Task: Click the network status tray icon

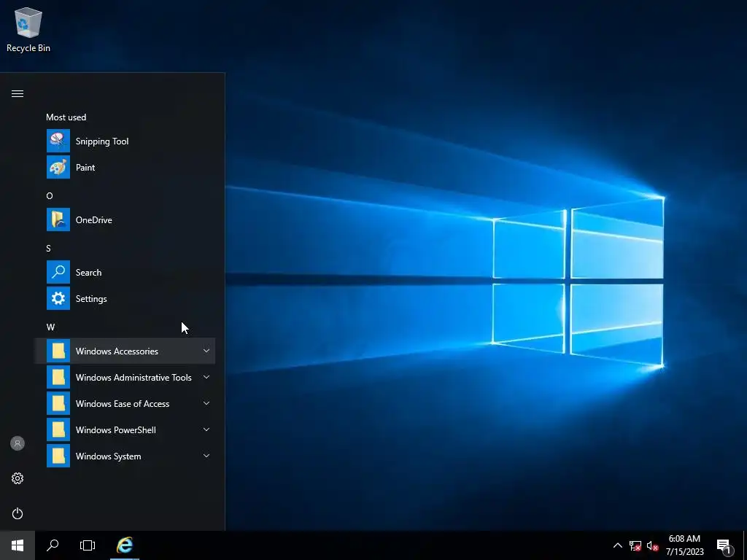Action: (635, 545)
